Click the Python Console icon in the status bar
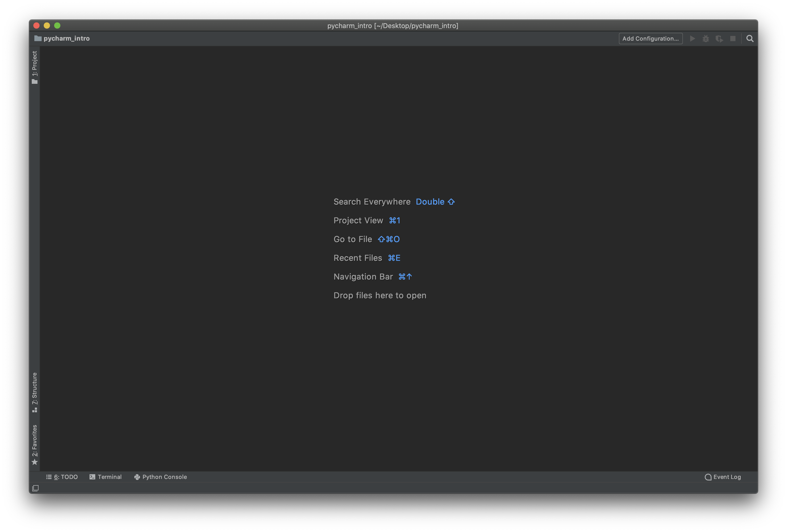 point(137,477)
